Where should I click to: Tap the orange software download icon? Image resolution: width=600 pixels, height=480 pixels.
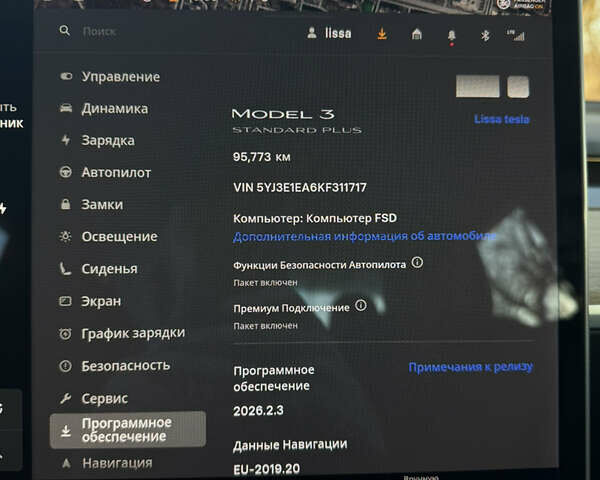click(x=382, y=34)
